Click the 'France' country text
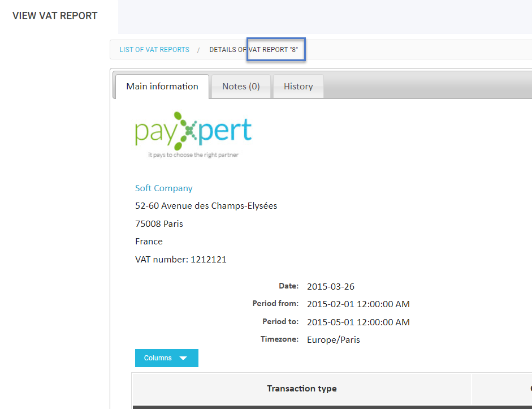The height and width of the screenshot is (409, 532). 149,242
